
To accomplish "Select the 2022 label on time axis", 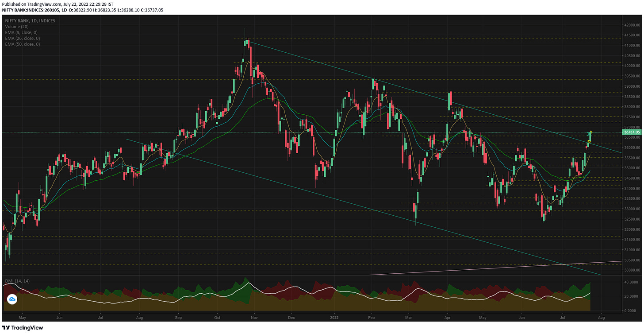I will pyautogui.click(x=334, y=318).
